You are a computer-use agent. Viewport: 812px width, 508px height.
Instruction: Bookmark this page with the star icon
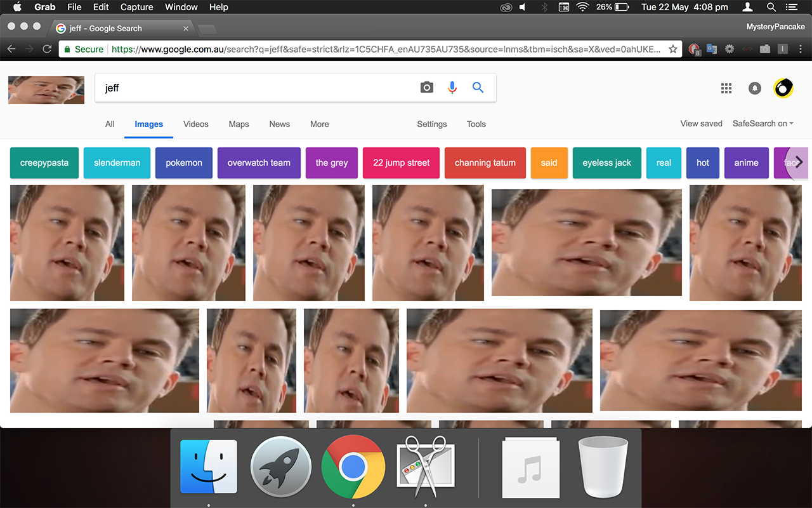pos(672,48)
